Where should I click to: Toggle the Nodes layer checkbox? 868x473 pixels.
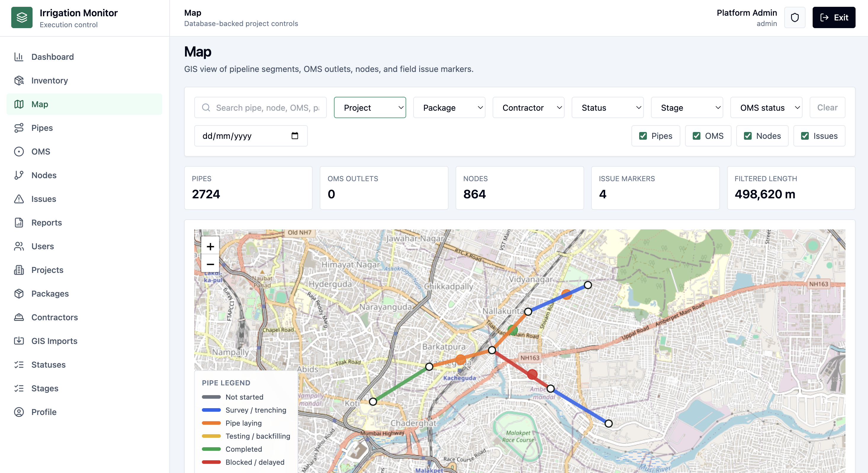[x=748, y=136]
